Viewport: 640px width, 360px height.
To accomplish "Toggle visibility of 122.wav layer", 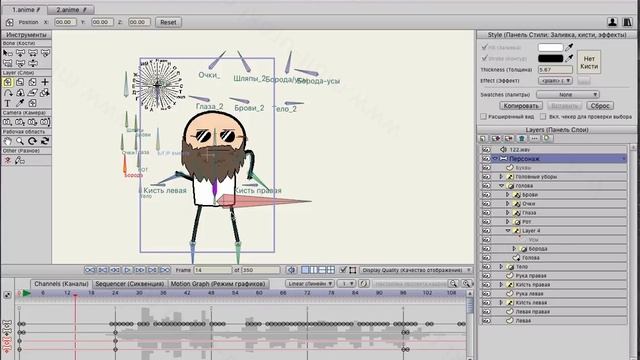I will (486, 150).
